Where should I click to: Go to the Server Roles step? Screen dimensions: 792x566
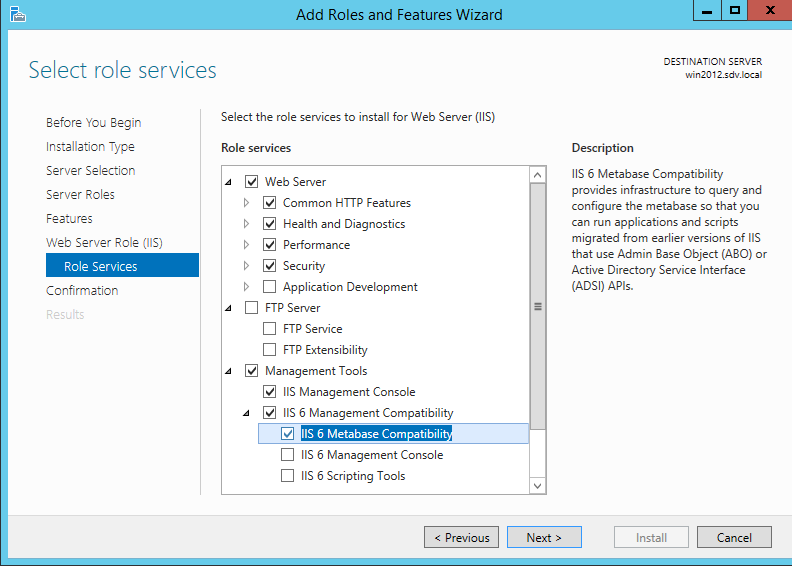pos(80,195)
